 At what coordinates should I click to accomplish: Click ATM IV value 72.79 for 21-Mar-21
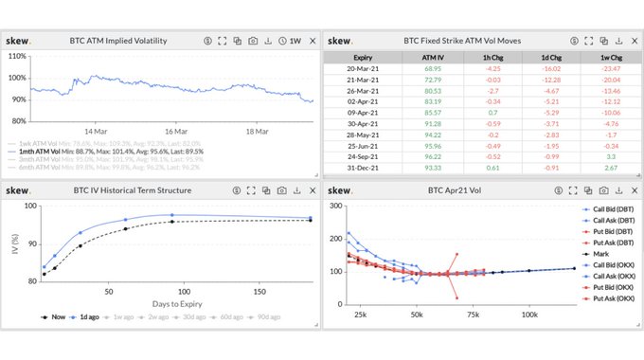pos(433,80)
